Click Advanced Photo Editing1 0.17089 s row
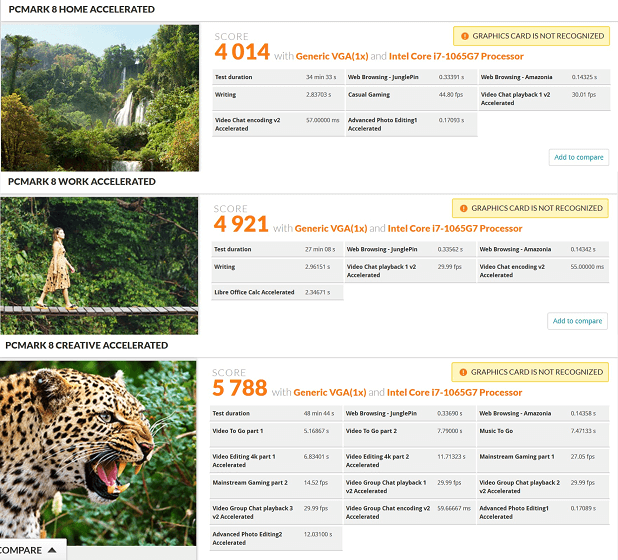This screenshot has width=618, height=560. [x=544, y=512]
